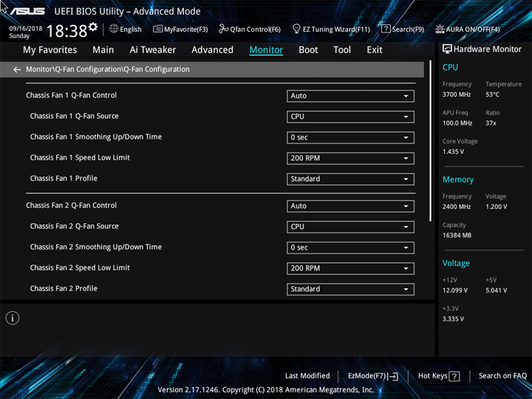Click EzMode(F7) label

(367, 376)
